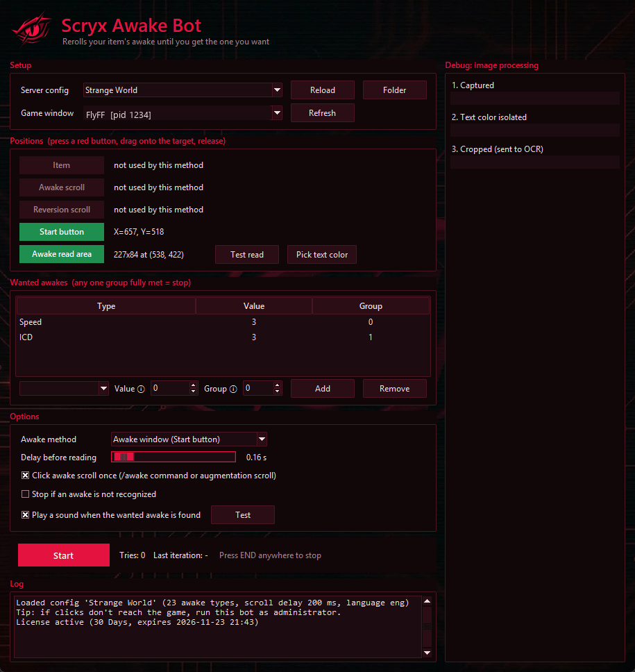Screen dimensions: 635x672
Task: Click Remove wanted awake button
Action: coord(395,388)
